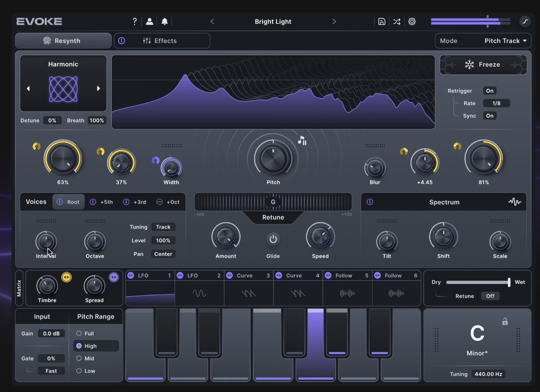Click the modulation icon beside the 63% knob
This screenshot has width=540, height=392.
coord(36,146)
